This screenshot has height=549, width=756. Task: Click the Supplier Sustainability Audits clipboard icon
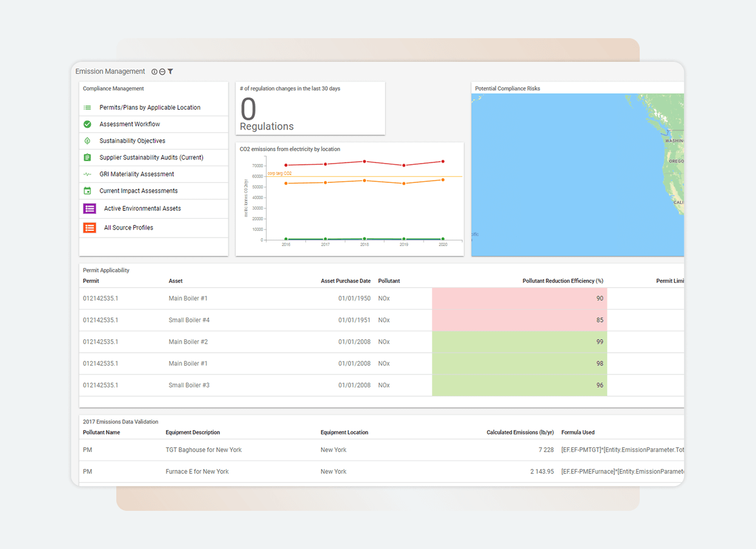click(89, 158)
